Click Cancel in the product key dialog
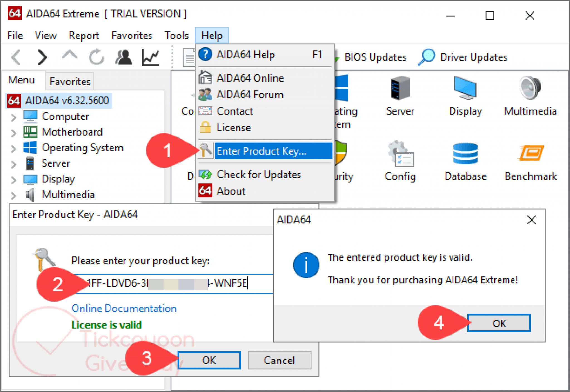This screenshot has height=392, width=570. click(279, 360)
